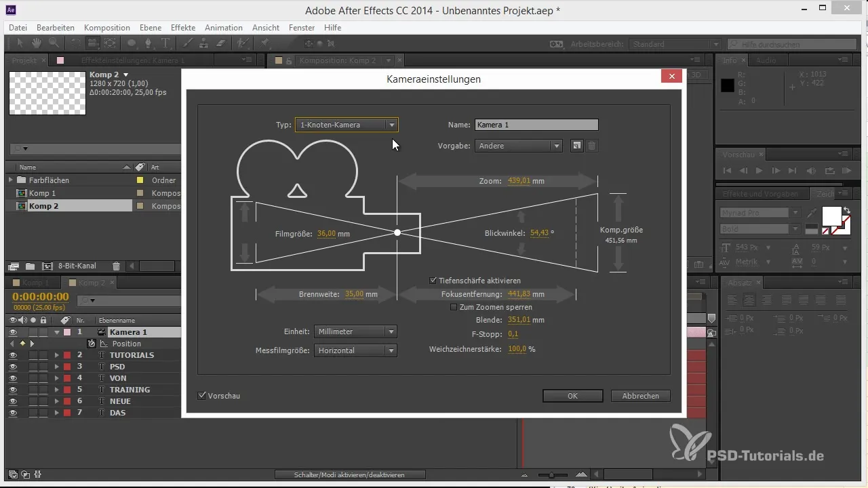
Task: Open the Effekte menu
Action: tap(184, 28)
